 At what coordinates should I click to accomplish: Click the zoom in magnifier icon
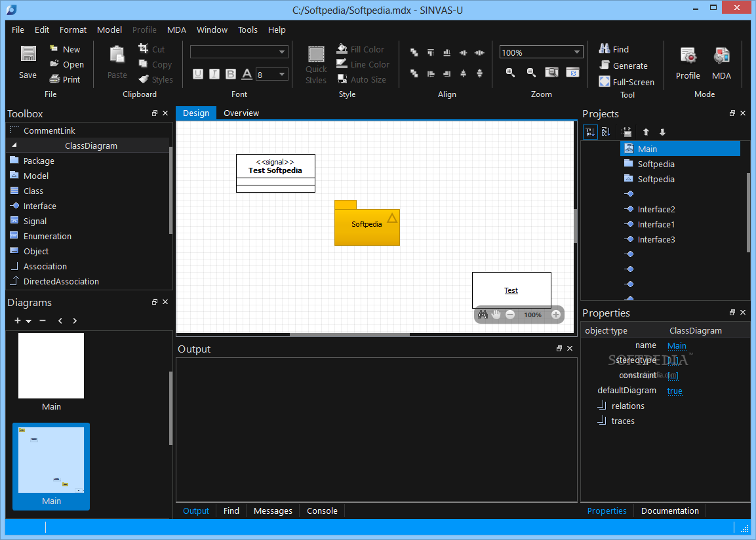pyautogui.click(x=510, y=72)
